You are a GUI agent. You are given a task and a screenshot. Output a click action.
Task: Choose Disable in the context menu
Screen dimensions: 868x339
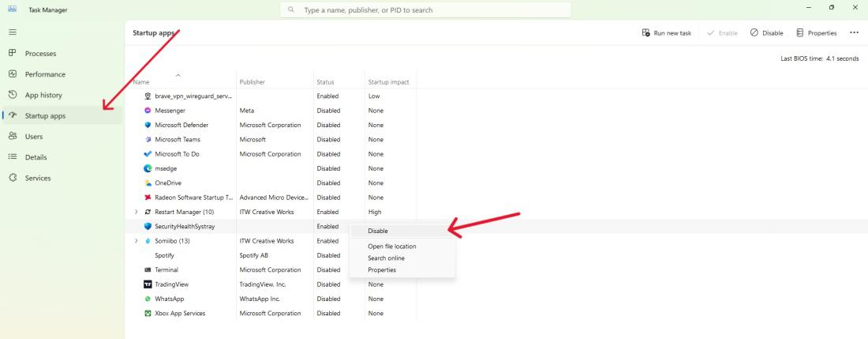click(402, 231)
